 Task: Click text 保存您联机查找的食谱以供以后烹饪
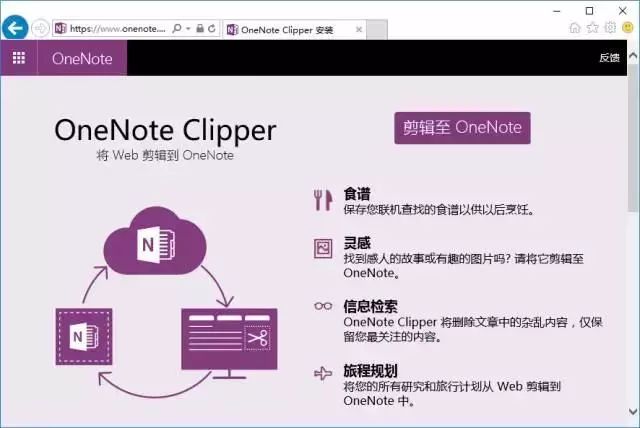[x=439, y=210]
